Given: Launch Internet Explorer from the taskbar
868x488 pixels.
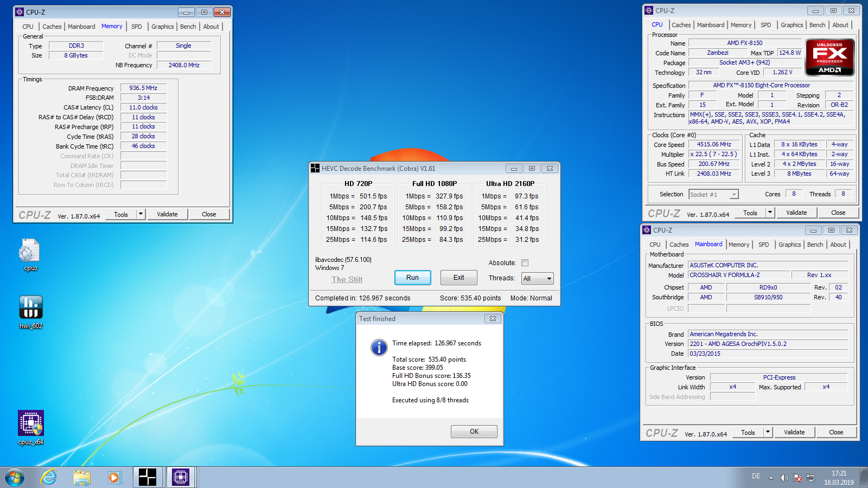Looking at the screenshot, I should tap(49, 478).
